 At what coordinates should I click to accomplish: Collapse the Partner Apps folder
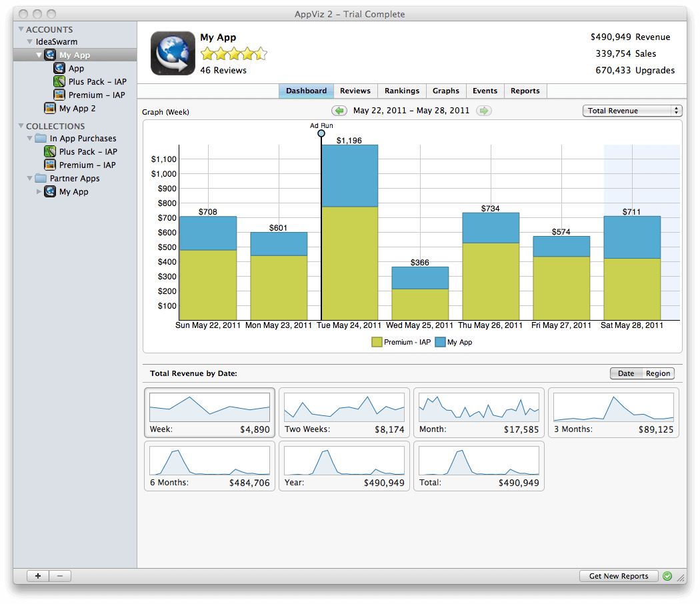click(x=30, y=178)
